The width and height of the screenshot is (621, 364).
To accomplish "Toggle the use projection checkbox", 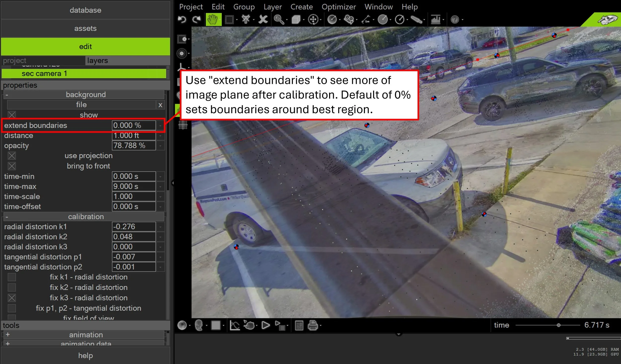I will [12, 156].
